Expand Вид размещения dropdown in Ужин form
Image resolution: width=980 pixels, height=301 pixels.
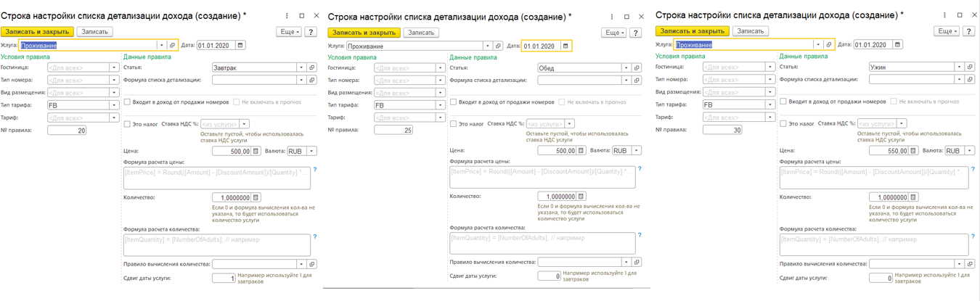pyautogui.click(x=770, y=92)
